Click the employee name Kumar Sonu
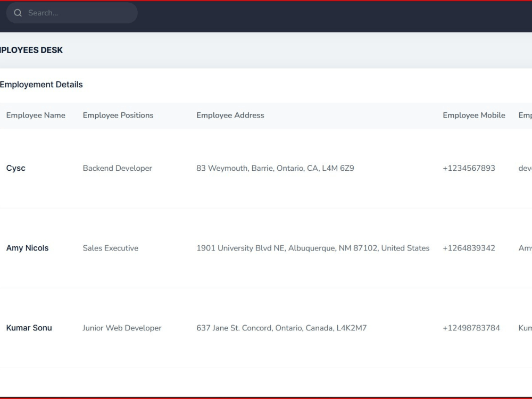The height and width of the screenshot is (399, 532). pyautogui.click(x=29, y=328)
